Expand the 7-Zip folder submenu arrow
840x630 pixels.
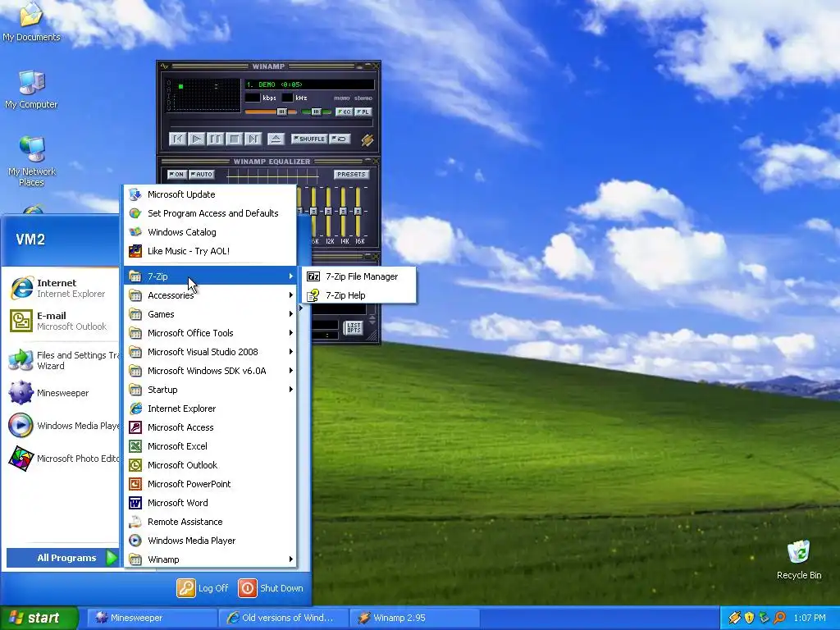(x=291, y=276)
